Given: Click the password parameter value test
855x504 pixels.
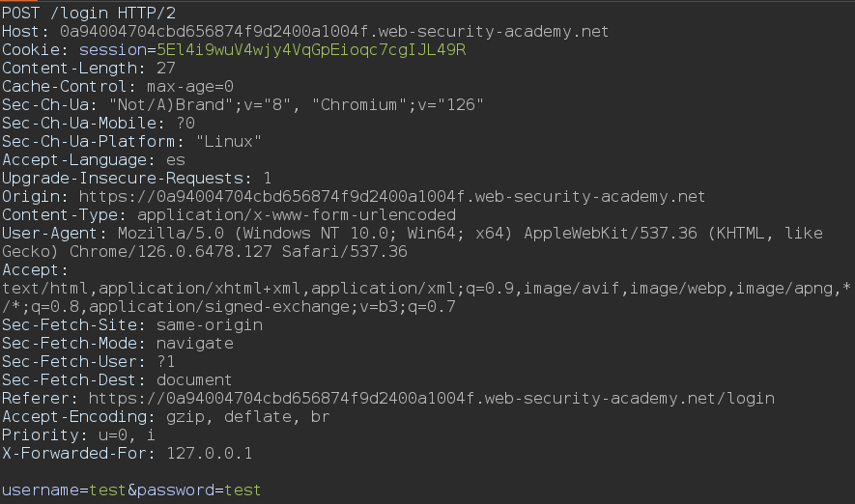Looking at the screenshot, I should [x=242, y=490].
